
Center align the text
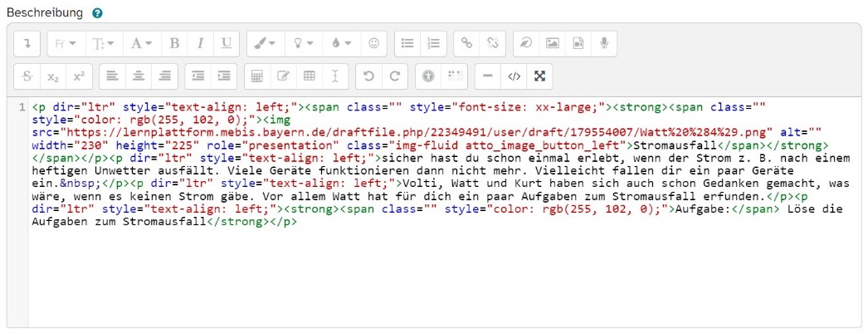[139, 76]
